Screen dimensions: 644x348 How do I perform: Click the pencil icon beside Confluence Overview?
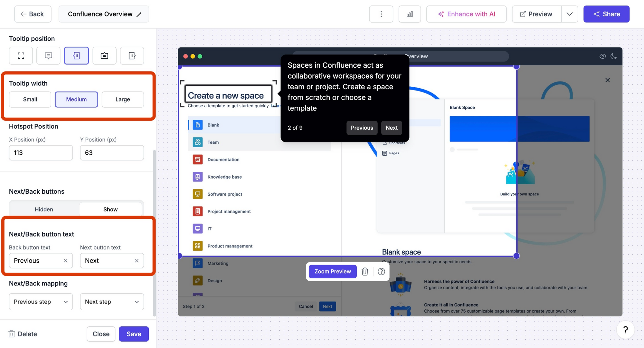click(139, 14)
